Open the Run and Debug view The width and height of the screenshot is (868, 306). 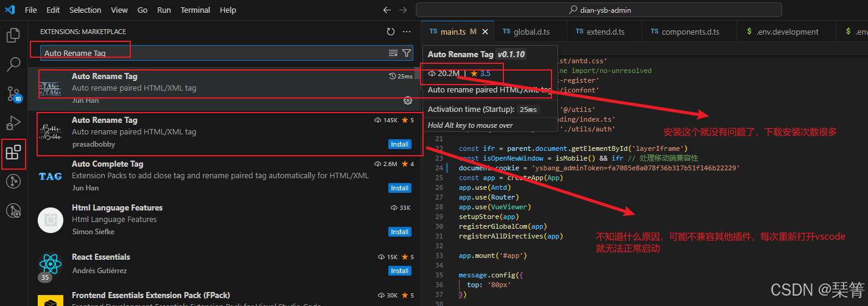(x=13, y=122)
